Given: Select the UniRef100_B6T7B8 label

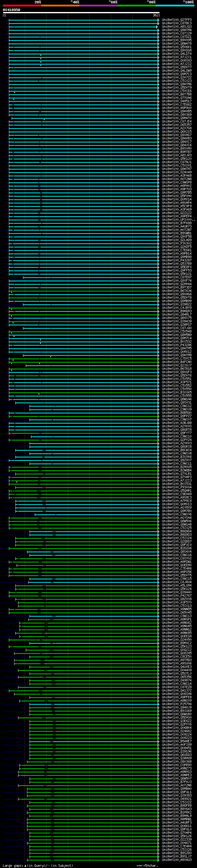Looking at the screenshot, I should 177,94.
